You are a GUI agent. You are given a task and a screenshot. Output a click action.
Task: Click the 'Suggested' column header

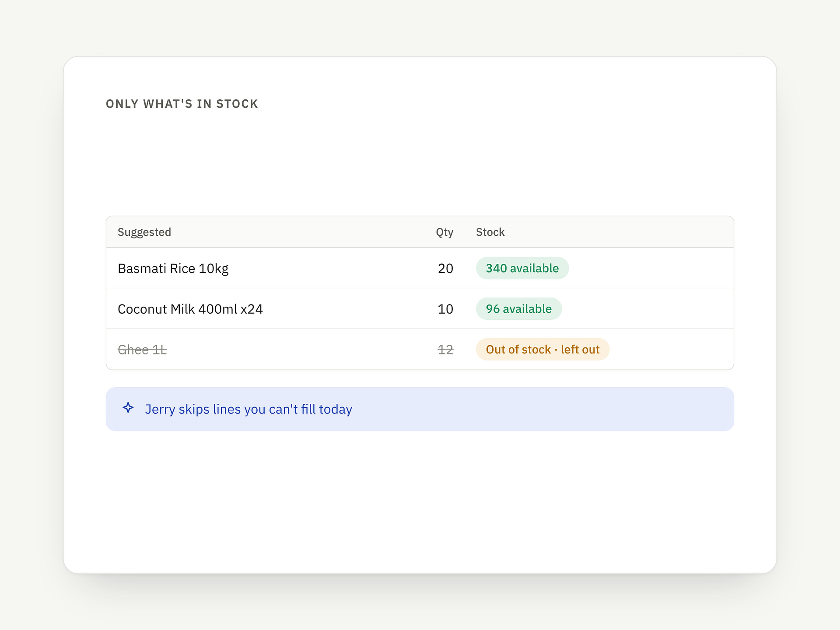click(144, 232)
